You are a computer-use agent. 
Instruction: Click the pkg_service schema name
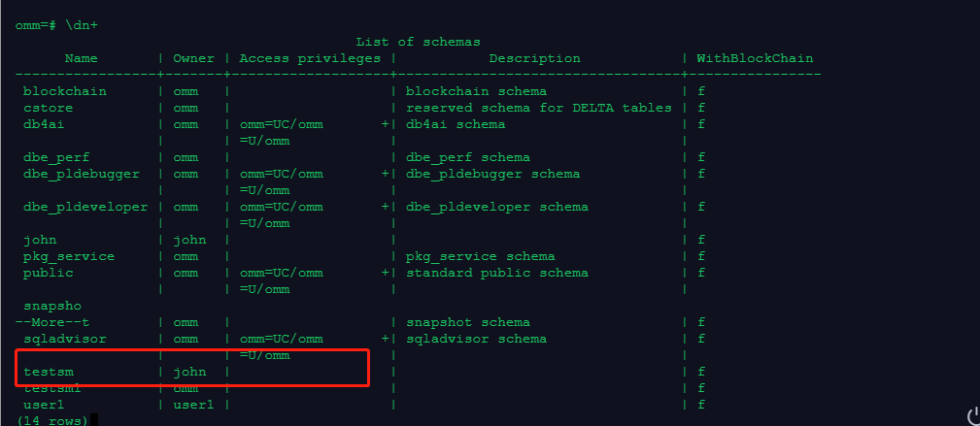(x=69, y=256)
